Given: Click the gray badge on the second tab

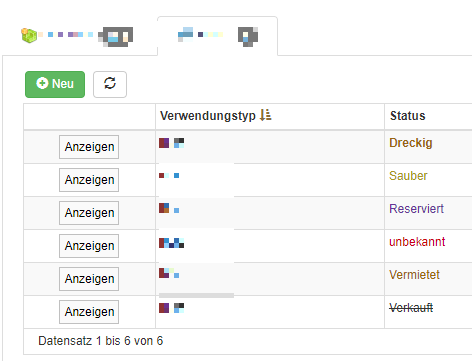Looking at the screenshot, I should point(248,36).
